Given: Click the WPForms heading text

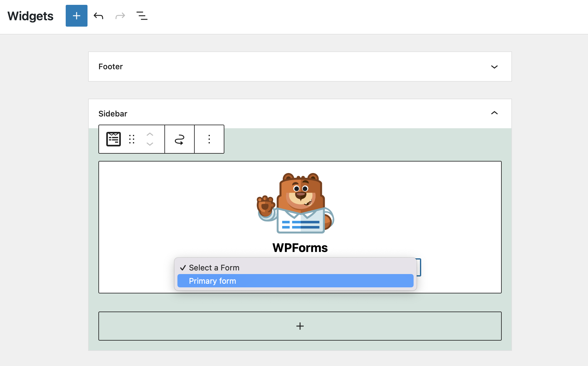Looking at the screenshot, I should coord(300,248).
